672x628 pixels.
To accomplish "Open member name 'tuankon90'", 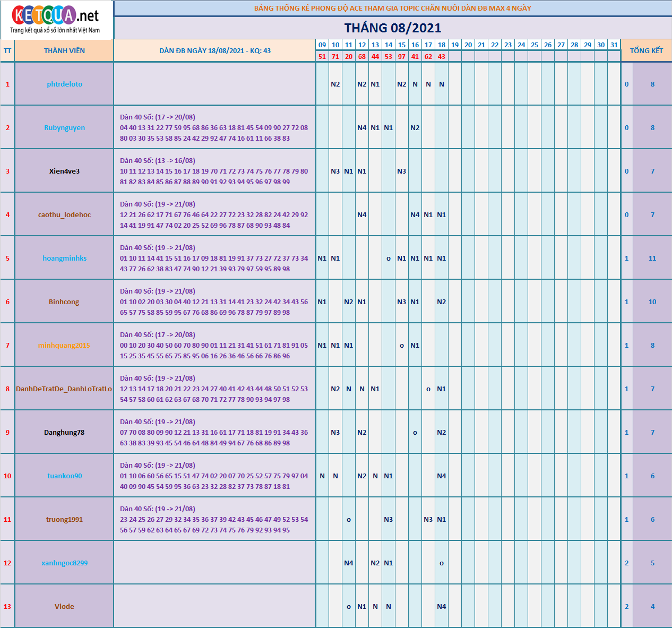I will (64, 476).
